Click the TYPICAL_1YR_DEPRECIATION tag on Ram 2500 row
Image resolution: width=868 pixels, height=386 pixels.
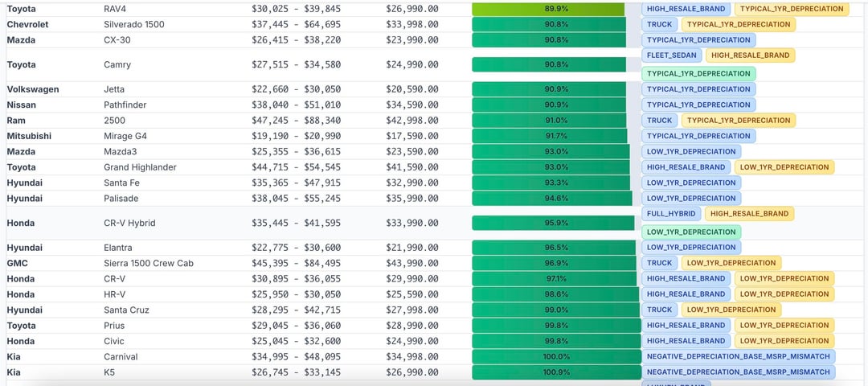coord(738,121)
